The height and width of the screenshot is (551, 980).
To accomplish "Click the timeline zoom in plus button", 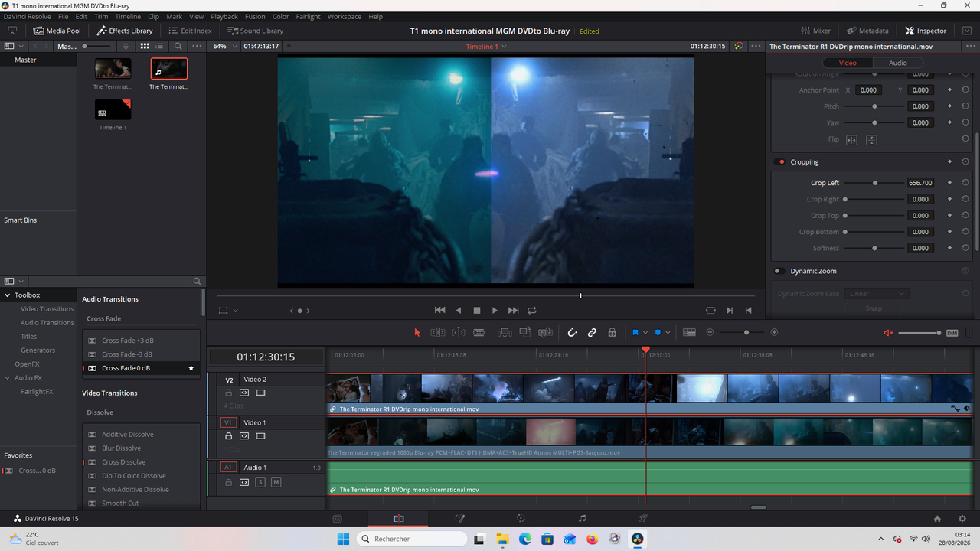I will 774,332.
